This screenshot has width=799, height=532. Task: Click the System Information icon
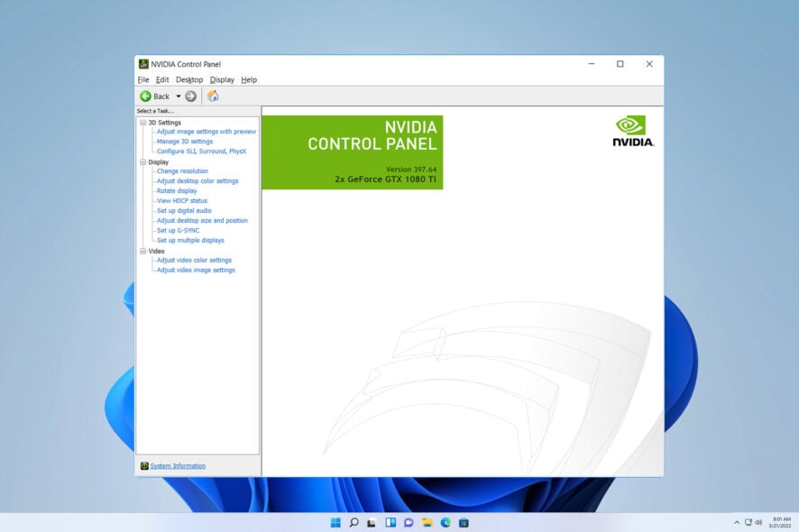tap(144, 466)
